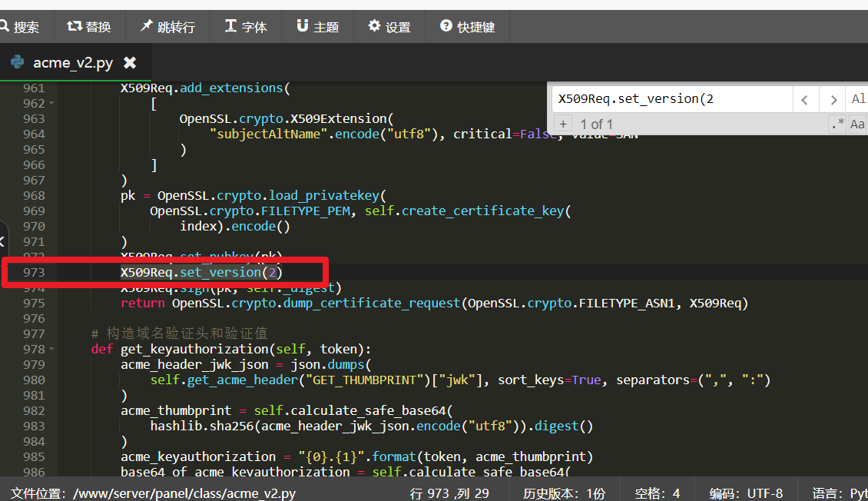Click the search text input field

point(671,99)
